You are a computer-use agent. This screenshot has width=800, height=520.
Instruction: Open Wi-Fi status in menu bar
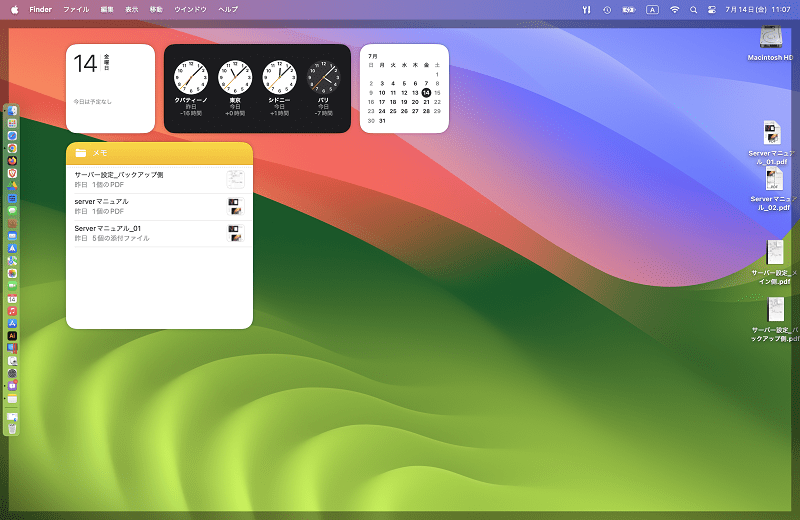(674, 9)
